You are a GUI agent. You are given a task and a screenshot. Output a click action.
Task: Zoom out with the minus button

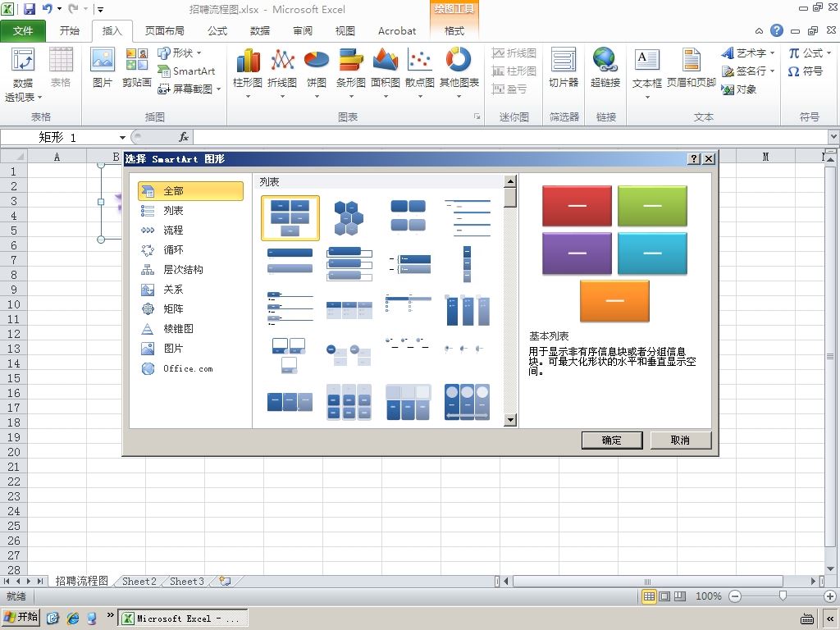click(735, 596)
